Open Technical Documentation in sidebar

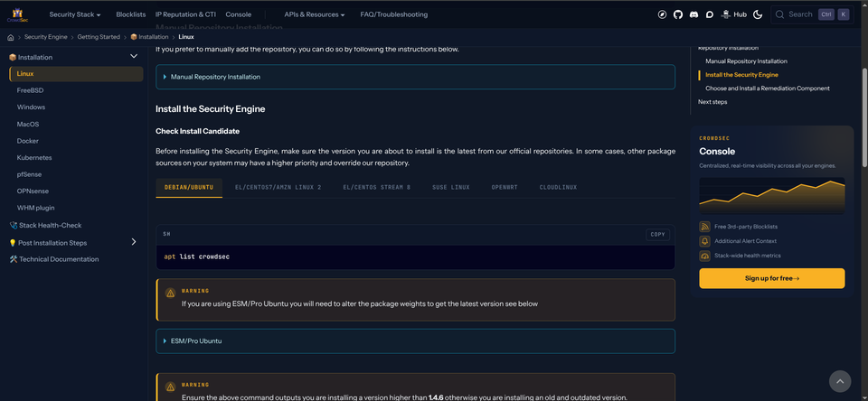coord(54,259)
